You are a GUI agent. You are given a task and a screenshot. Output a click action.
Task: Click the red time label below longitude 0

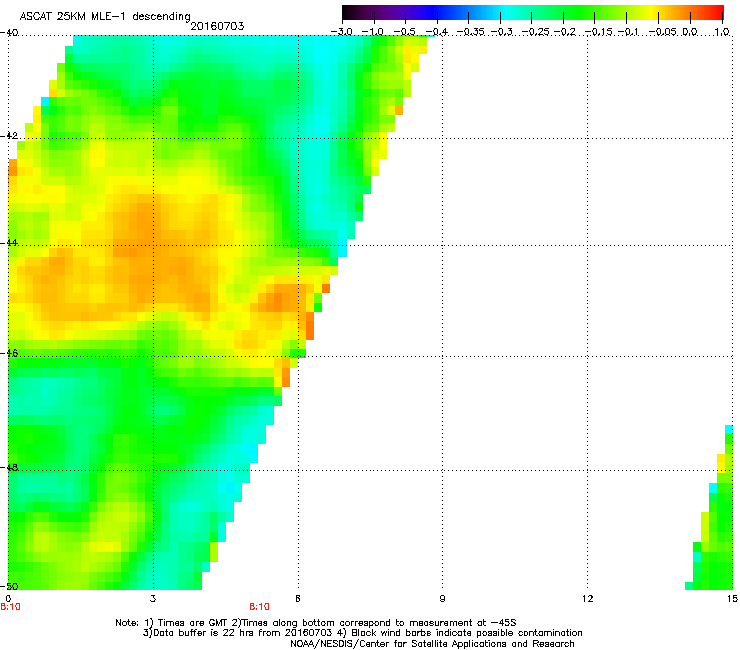[10, 607]
